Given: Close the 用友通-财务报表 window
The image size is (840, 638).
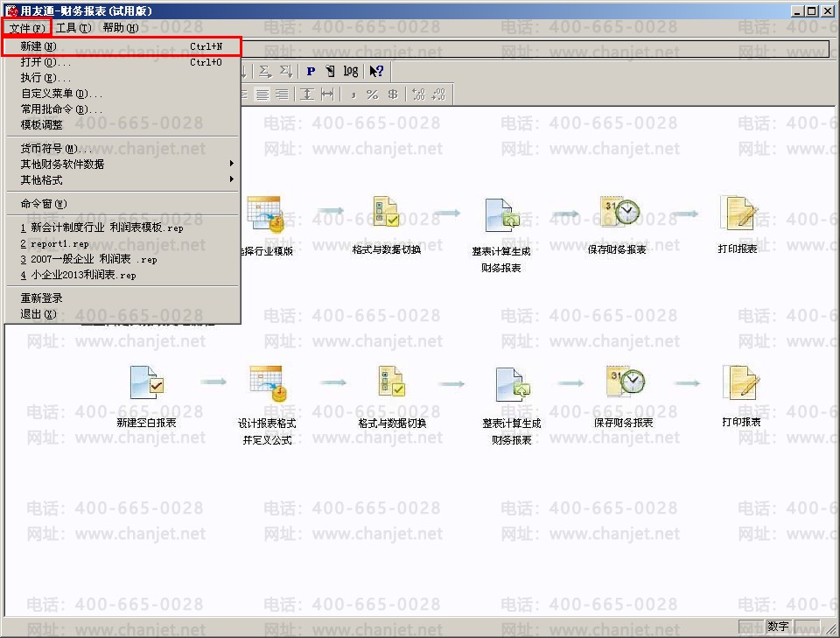Looking at the screenshot, I should coord(828,11).
